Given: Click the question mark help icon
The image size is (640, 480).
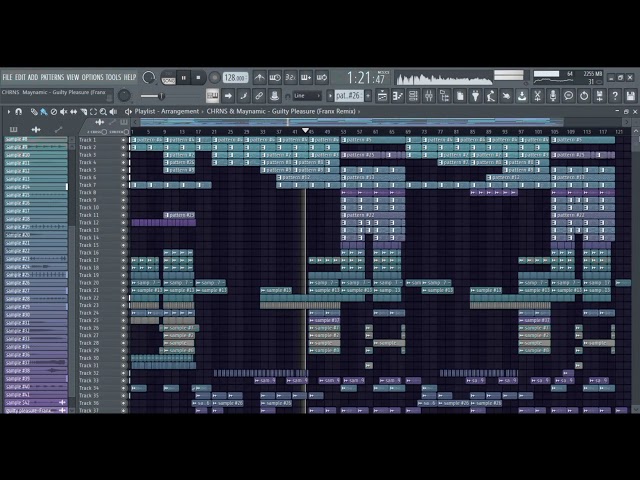Looking at the screenshot, I should click(615, 96).
